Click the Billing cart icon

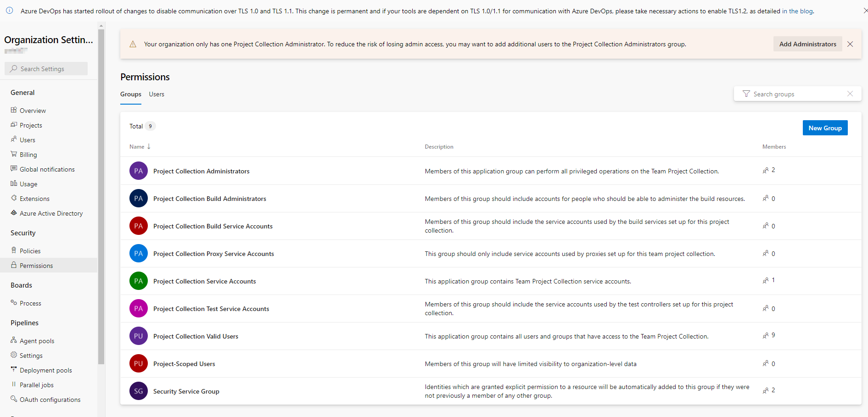[x=14, y=154]
